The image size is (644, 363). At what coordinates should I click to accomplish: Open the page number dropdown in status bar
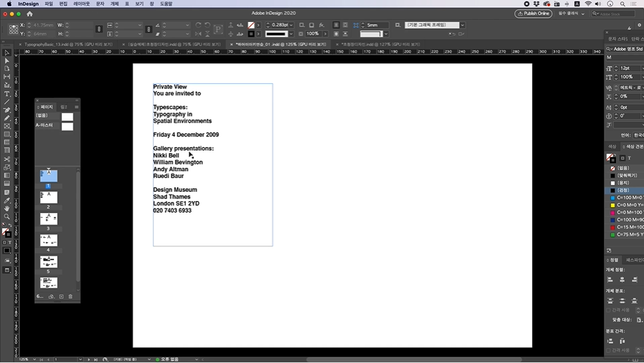click(x=81, y=360)
